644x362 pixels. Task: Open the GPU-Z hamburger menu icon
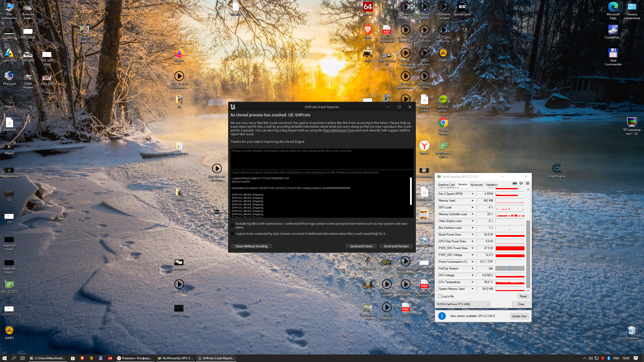(528, 183)
